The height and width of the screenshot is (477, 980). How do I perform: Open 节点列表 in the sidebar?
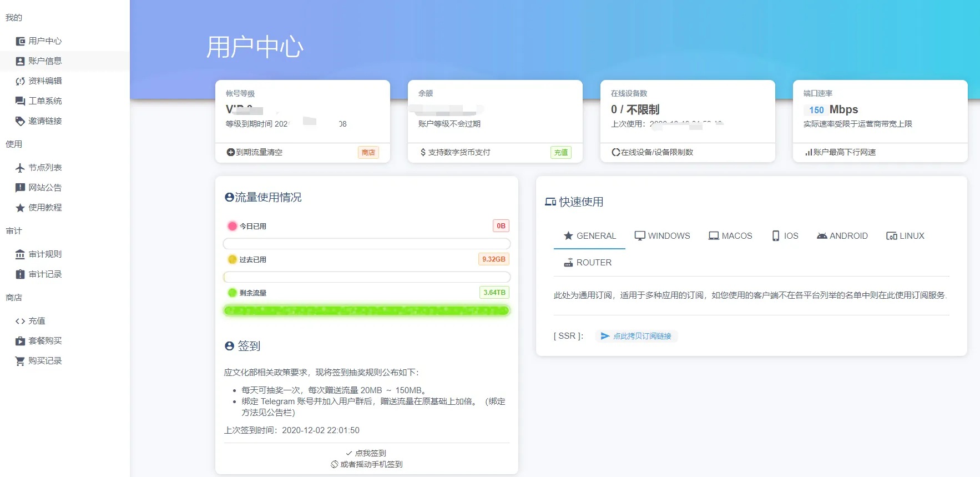click(65, 168)
